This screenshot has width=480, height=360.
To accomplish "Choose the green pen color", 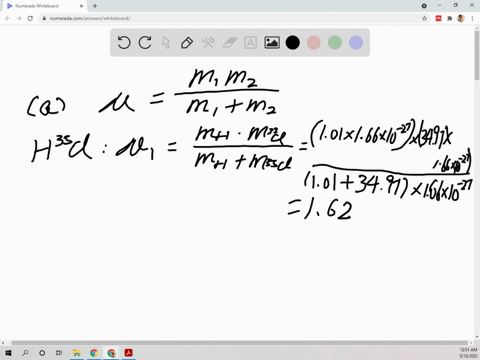I will 335,43.
